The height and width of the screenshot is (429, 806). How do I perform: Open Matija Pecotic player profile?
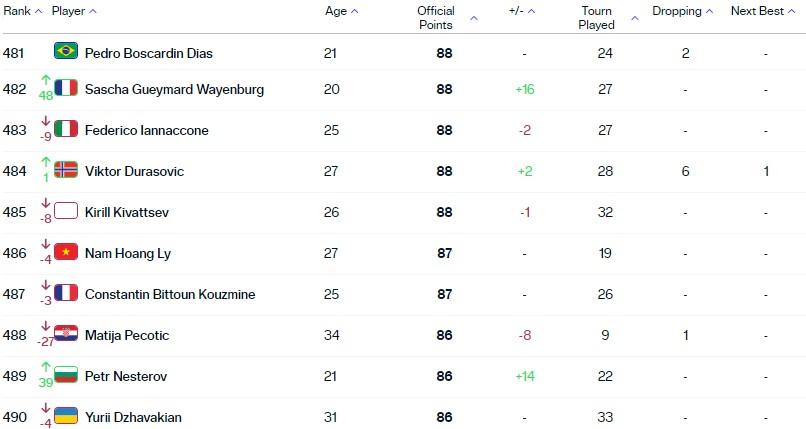point(127,335)
